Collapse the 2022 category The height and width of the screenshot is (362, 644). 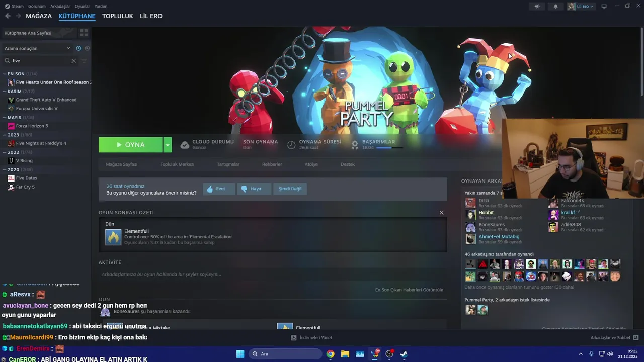[4, 152]
